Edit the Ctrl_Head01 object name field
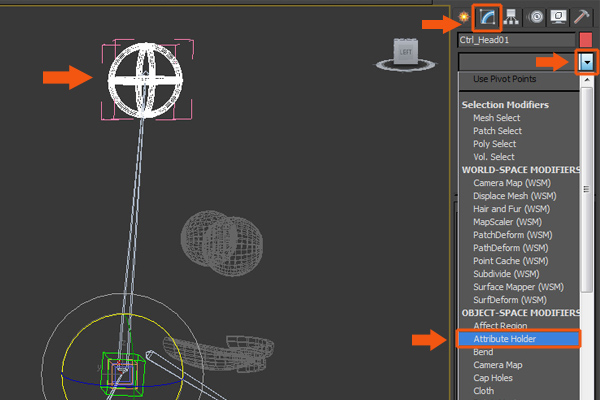This screenshot has height=400, width=600. pos(516,40)
